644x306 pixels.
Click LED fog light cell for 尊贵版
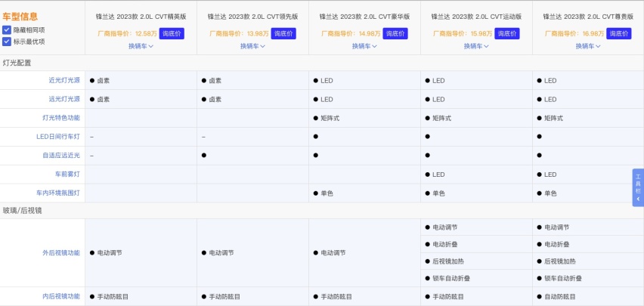[x=550, y=175]
